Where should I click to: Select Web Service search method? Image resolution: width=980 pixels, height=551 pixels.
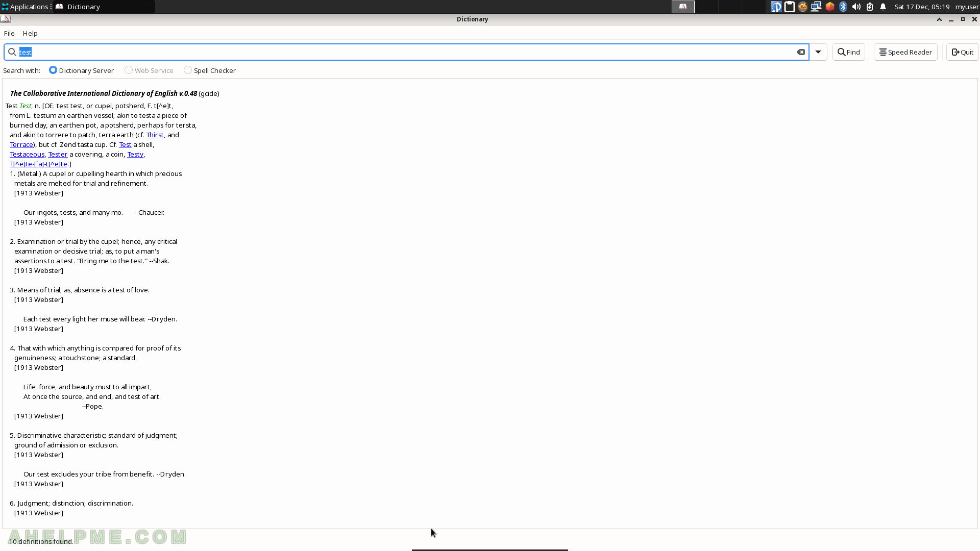click(x=149, y=70)
